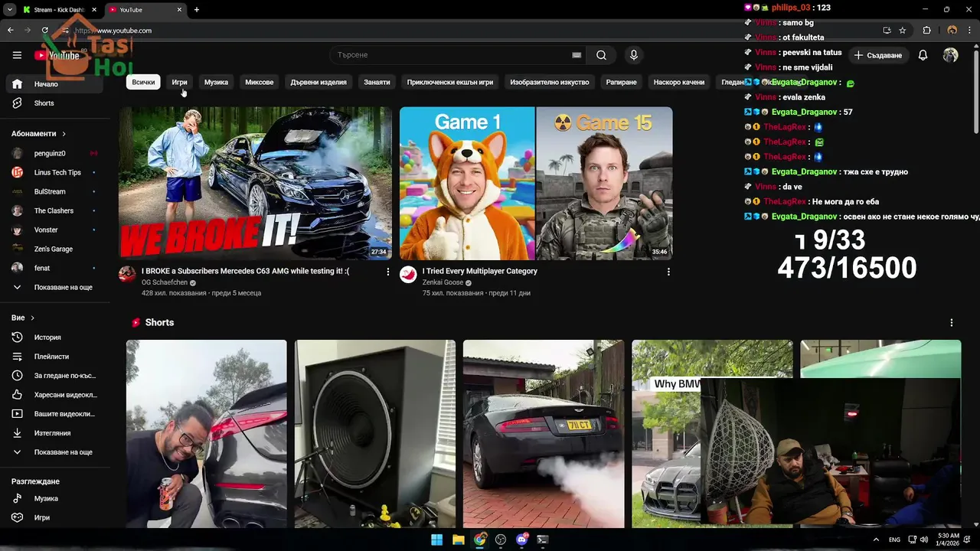
Task: Open options menu for Mercedes C63 video
Action: 387,272
